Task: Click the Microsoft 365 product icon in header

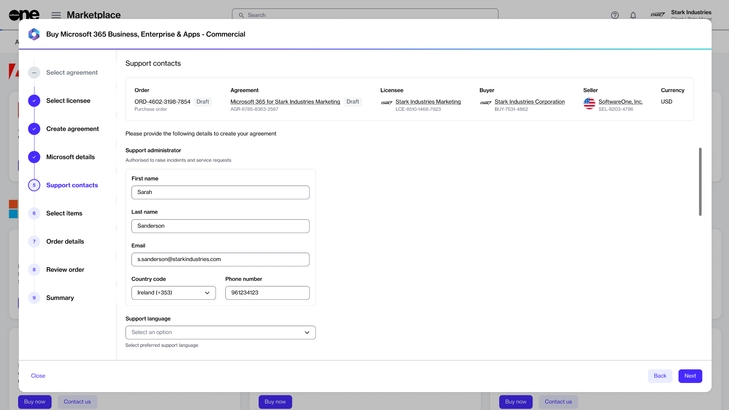Action: point(34,34)
